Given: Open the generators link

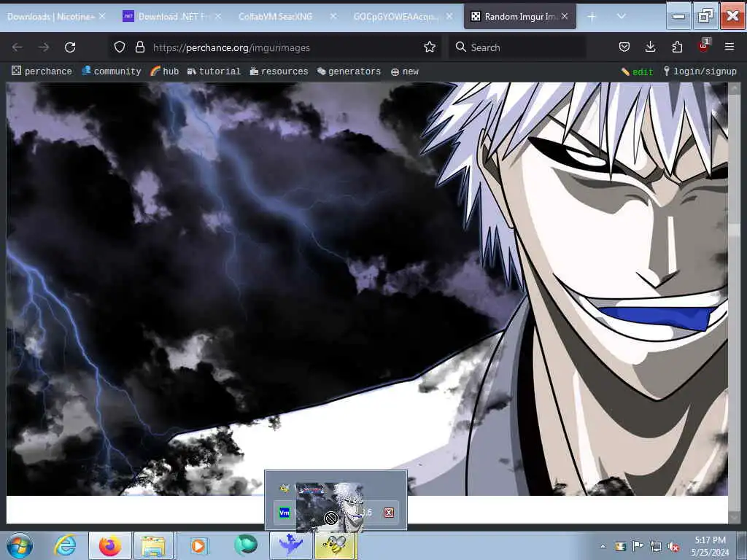Looking at the screenshot, I should tap(349, 71).
